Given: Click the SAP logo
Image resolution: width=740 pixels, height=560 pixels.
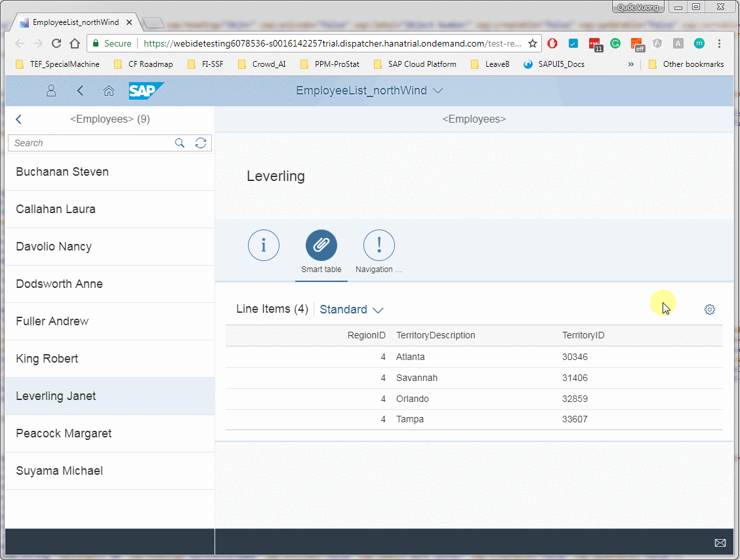Looking at the screenshot, I should coord(146,90).
